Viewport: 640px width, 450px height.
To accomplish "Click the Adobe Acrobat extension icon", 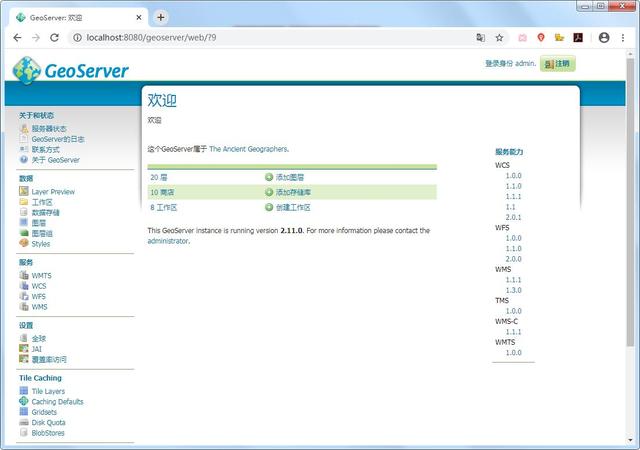I will click(578, 38).
